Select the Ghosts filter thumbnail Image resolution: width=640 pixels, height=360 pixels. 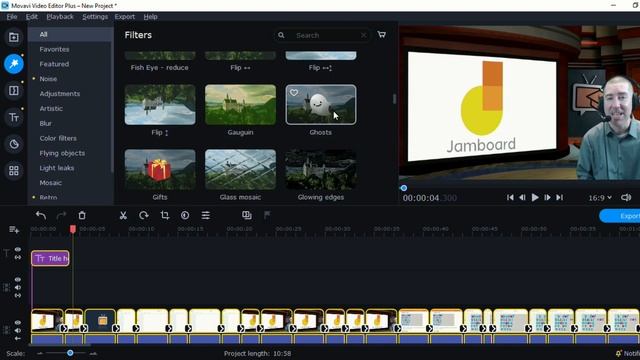point(321,104)
